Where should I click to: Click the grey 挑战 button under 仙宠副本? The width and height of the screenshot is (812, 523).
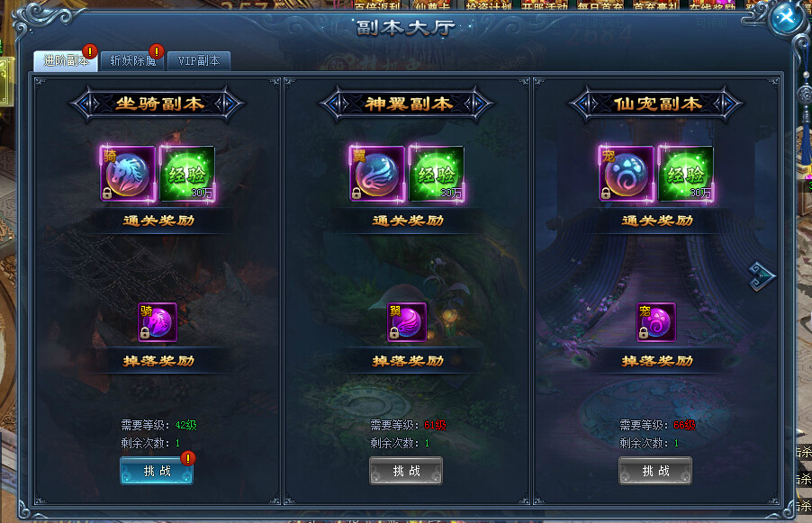pos(655,471)
